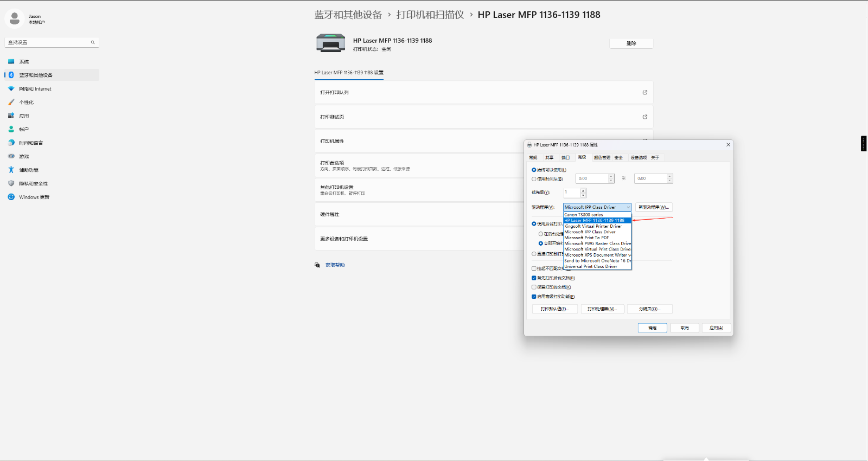The height and width of the screenshot is (461, 868).
Task: Click the 获取帮助 link
Action: tap(335, 265)
